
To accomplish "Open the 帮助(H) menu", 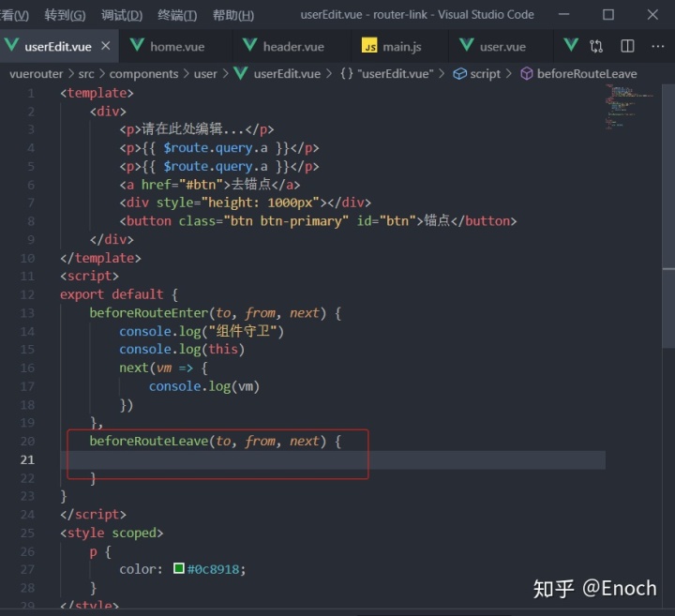I will (233, 15).
